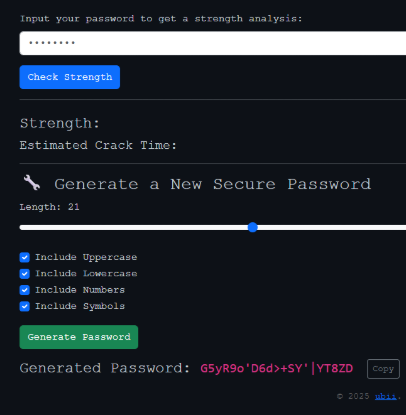The height and width of the screenshot is (415, 406).
Task: Click the "Generate a New Secure Password" heading
Action: pos(213,184)
